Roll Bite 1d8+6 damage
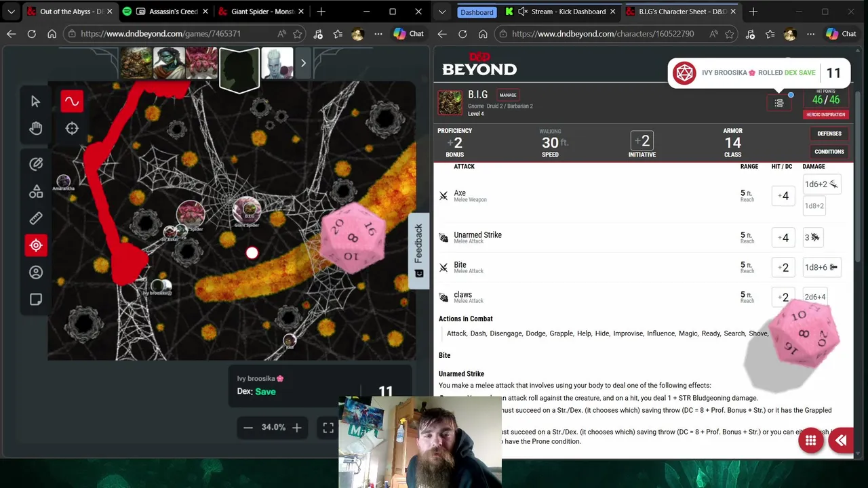The height and width of the screenshot is (488, 868). (821, 267)
